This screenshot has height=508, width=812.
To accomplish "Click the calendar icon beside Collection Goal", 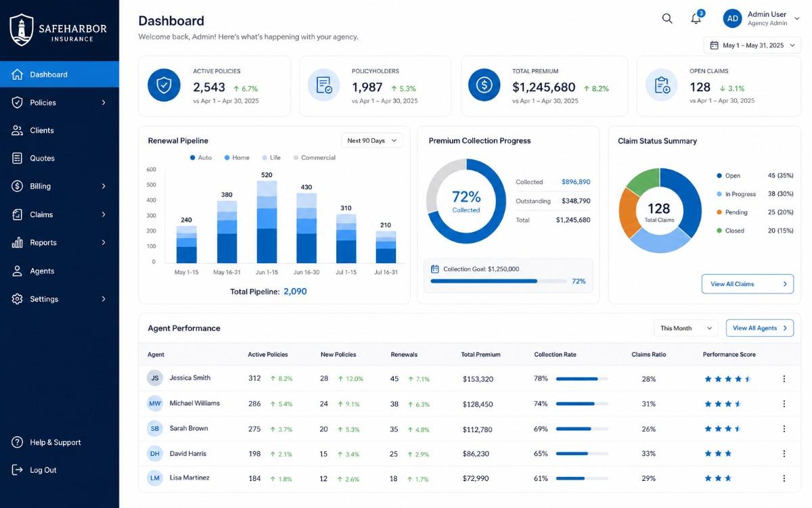I will point(435,269).
